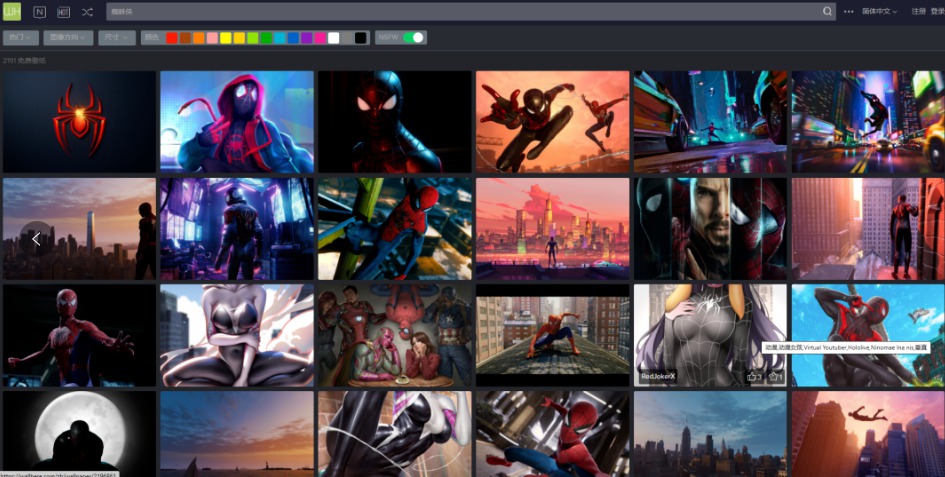Toggle the NSFW switch
Image resolution: width=945 pixels, height=477 pixels.
click(412, 38)
